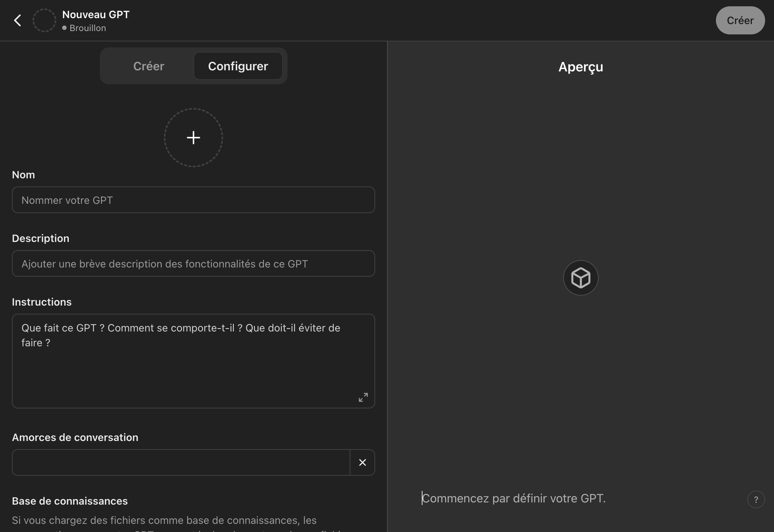The width and height of the screenshot is (774, 532).
Task: Select the Configurer tab
Action: click(x=238, y=66)
